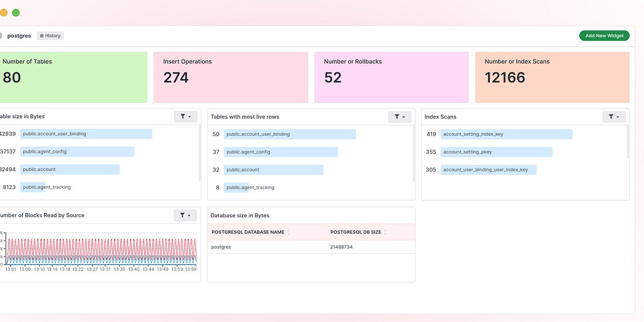
Task: Click the sort icon next to POSTGRESQL DATABASE NAME
Action: coord(288,232)
